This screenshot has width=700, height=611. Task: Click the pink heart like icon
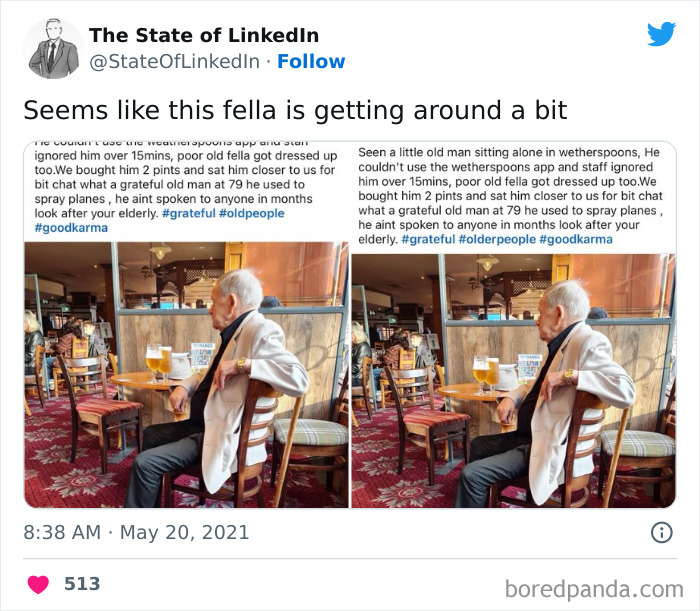(x=39, y=584)
